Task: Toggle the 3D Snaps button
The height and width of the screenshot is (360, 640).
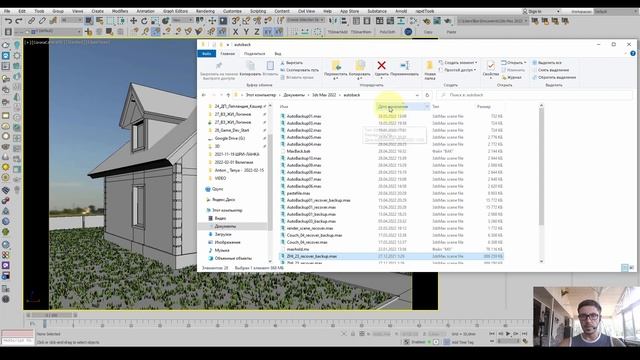Action: [235, 21]
